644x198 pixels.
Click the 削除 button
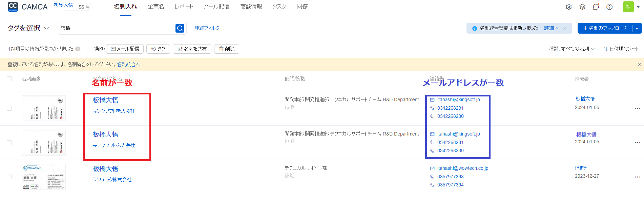[227, 49]
